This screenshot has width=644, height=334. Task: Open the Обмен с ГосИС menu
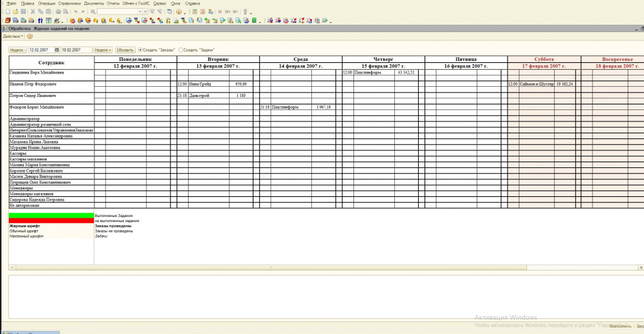tap(136, 3)
